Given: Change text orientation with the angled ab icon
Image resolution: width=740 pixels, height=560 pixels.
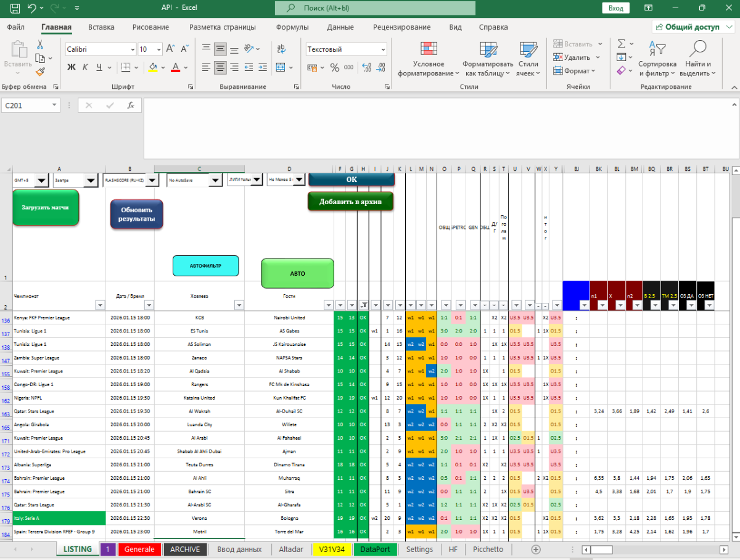Looking at the screenshot, I should pyautogui.click(x=249, y=49).
